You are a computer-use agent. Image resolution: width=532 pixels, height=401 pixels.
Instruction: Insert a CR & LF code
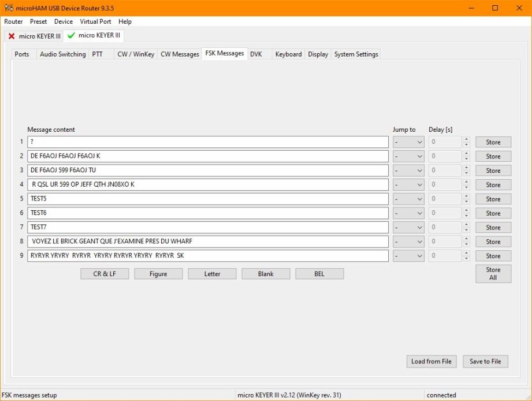click(105, 274)
